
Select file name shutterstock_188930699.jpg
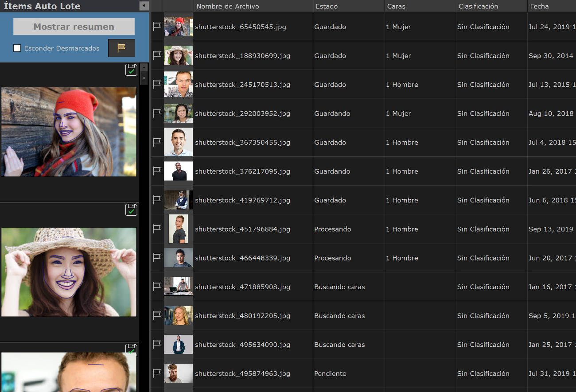(x=243, y=55)
